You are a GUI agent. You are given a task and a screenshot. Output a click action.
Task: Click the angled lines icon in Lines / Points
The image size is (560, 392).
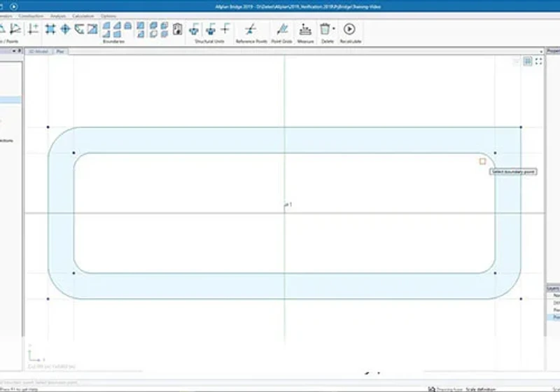(15, 29)
